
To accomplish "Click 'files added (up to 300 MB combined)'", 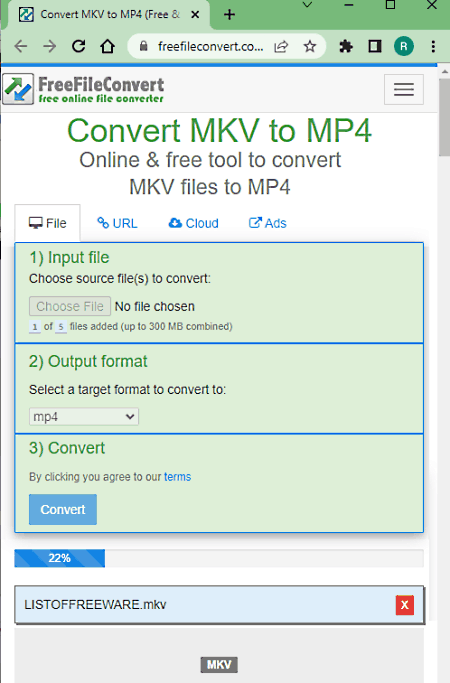I will point(151,326).
